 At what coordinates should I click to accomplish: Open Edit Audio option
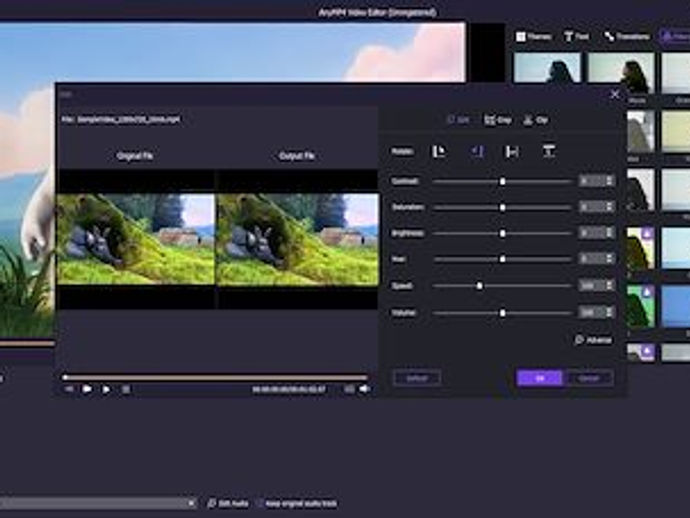(x=228, y=503)
